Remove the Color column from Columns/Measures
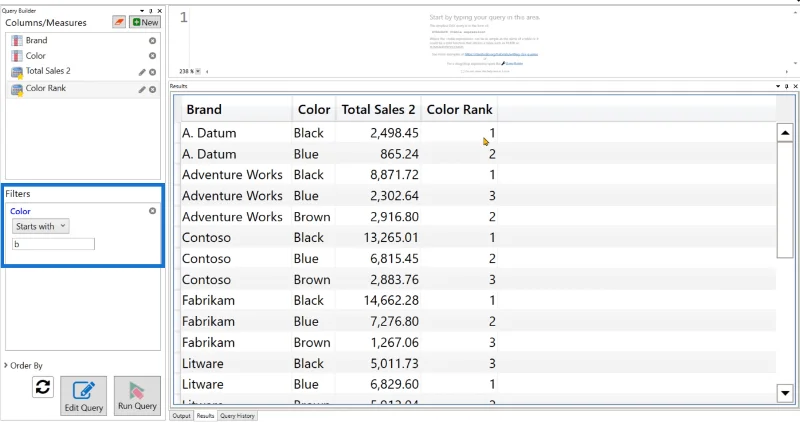This screenshot has width=800, height=422. point(153,56)
